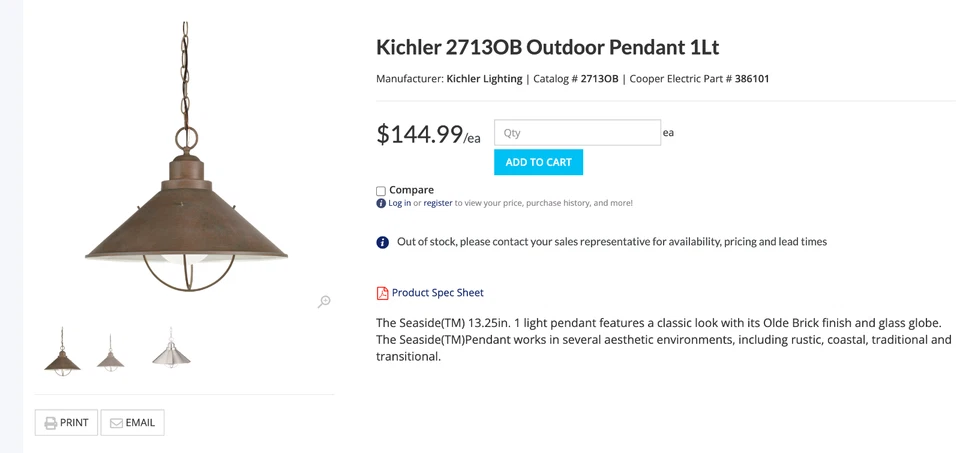
Task: Open the Log in link
Action: tap(399, 203)
